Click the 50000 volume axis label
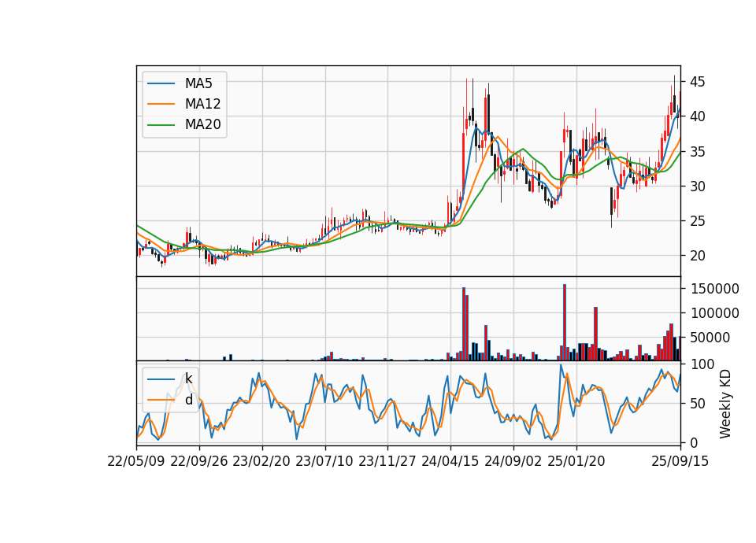The height and width of the screenshot is (543, 756). 710,338
